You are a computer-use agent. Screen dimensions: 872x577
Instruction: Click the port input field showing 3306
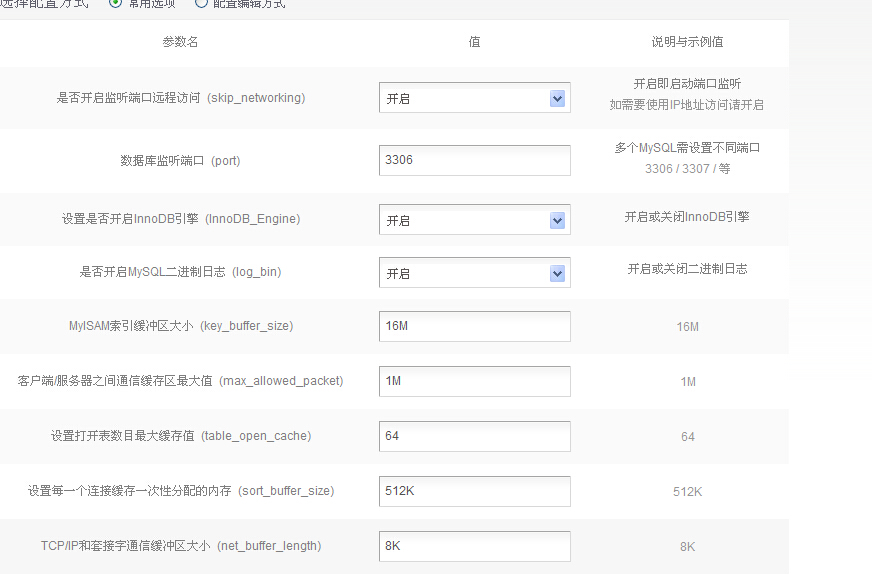474,160
